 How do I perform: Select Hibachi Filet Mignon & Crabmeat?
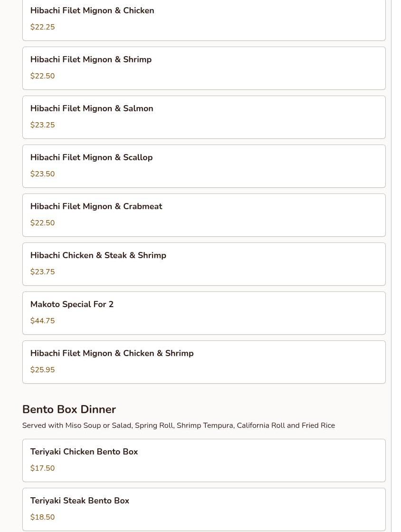204,215
